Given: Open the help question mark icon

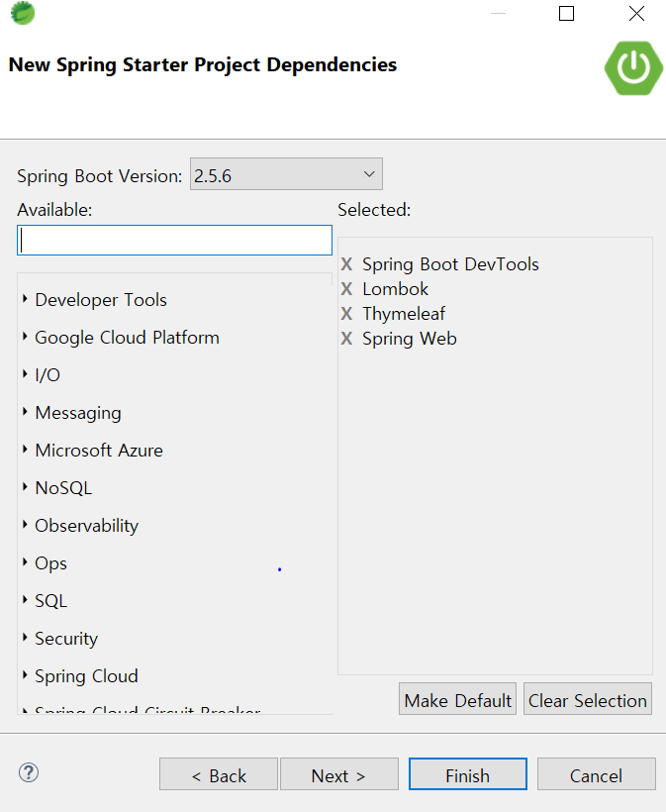Looking at the screenshot, I should pos(29,772).
